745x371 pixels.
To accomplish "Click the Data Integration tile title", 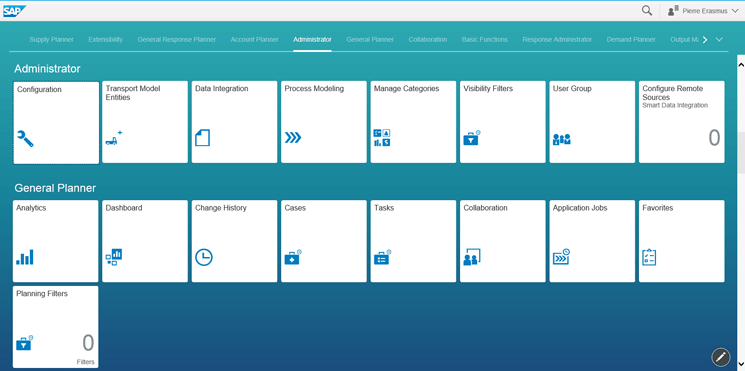I will [x=221, y=89].
